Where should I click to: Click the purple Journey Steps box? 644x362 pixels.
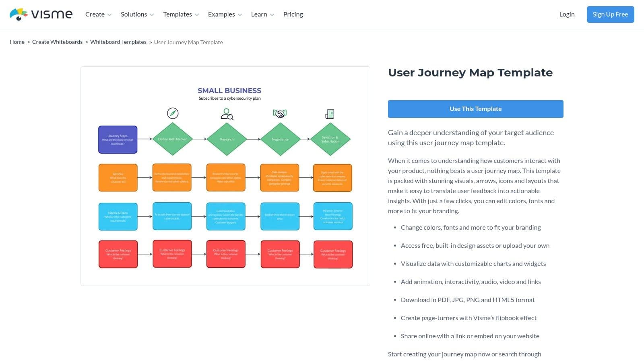(118, 140)
